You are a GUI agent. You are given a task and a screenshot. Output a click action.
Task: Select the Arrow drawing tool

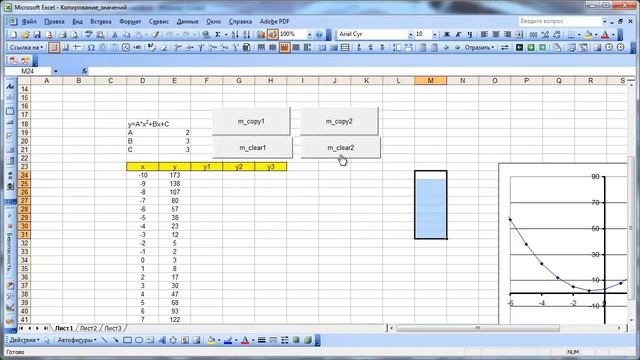point(116,340)
